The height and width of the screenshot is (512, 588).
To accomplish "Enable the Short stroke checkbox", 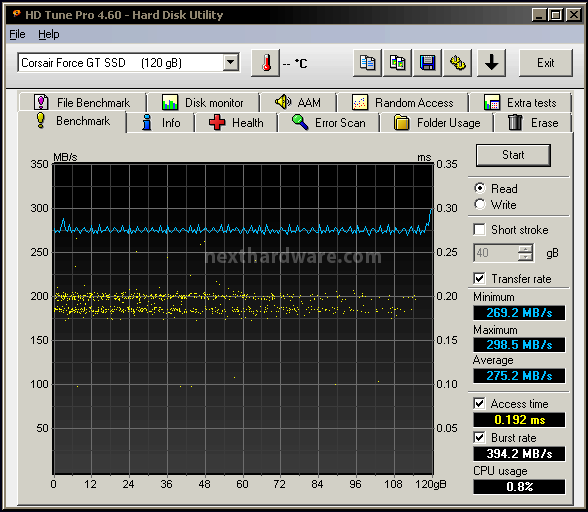I will click(479, 230).
